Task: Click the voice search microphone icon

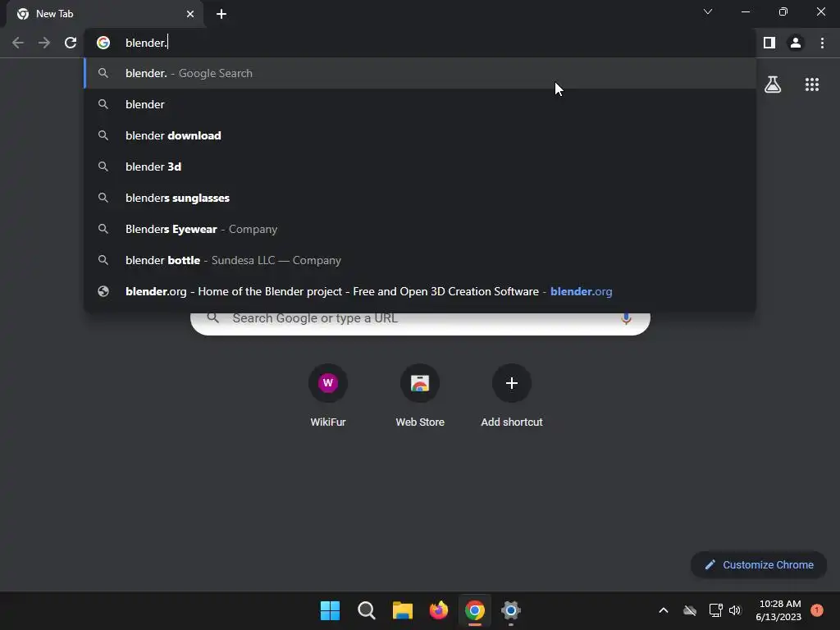Action: [x=626, y=318]
